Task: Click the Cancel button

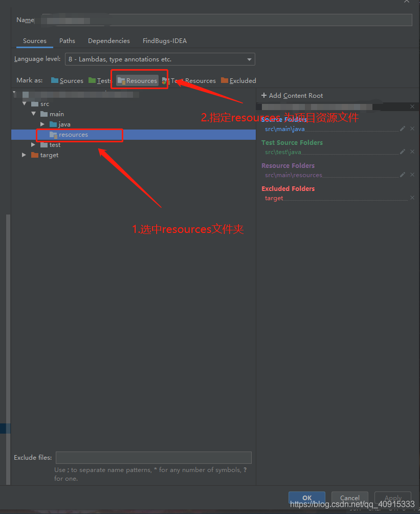Action: [x=349, y=497]
